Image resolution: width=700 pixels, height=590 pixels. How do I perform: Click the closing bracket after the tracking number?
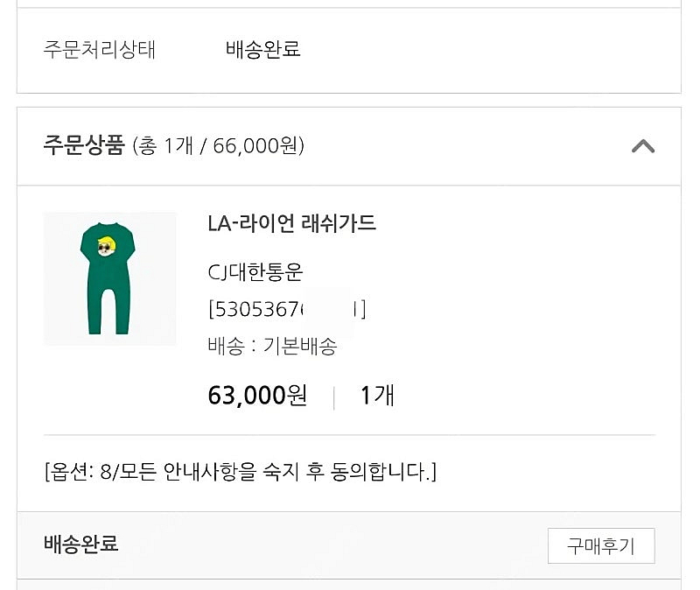[x=362, y=310]
